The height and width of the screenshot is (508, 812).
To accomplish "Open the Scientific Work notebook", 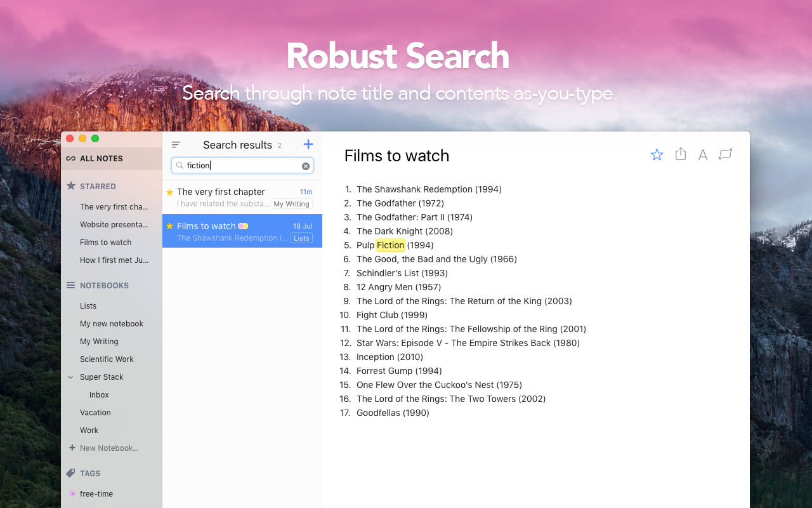I will 107,359.
